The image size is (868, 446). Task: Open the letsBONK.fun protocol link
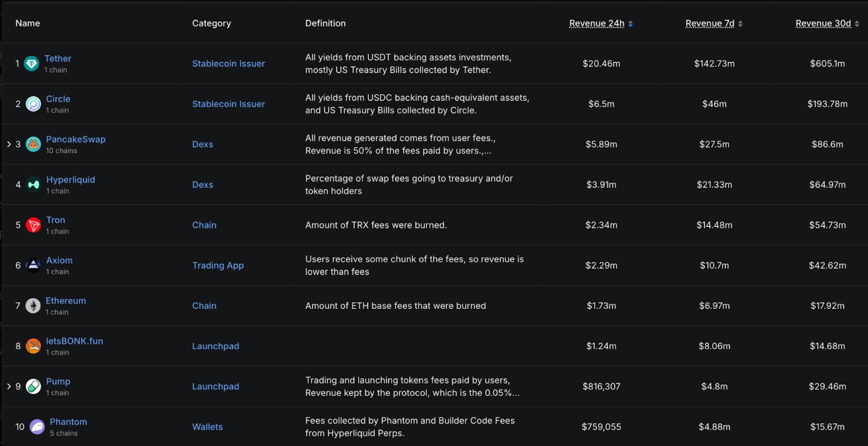pos(74,341)
